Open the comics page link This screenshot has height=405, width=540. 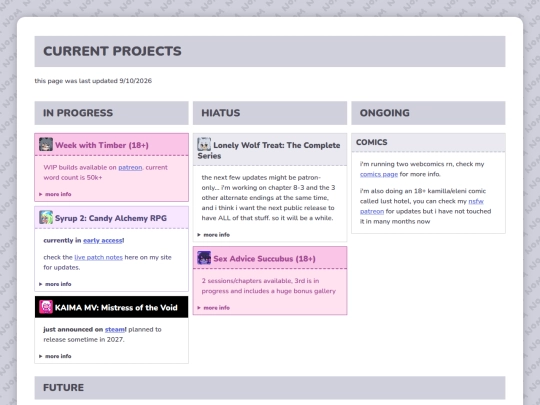(379, 174)
